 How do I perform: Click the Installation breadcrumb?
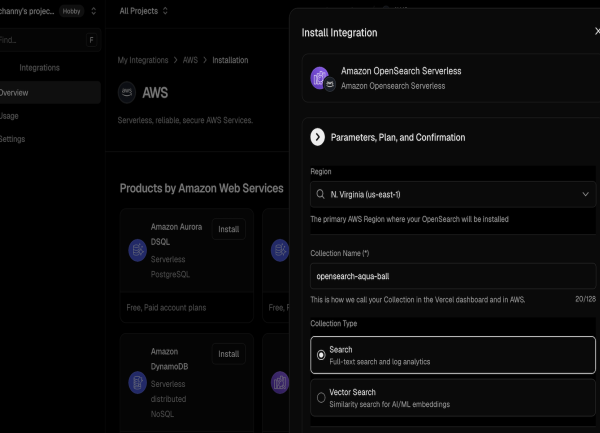point(230,60)
